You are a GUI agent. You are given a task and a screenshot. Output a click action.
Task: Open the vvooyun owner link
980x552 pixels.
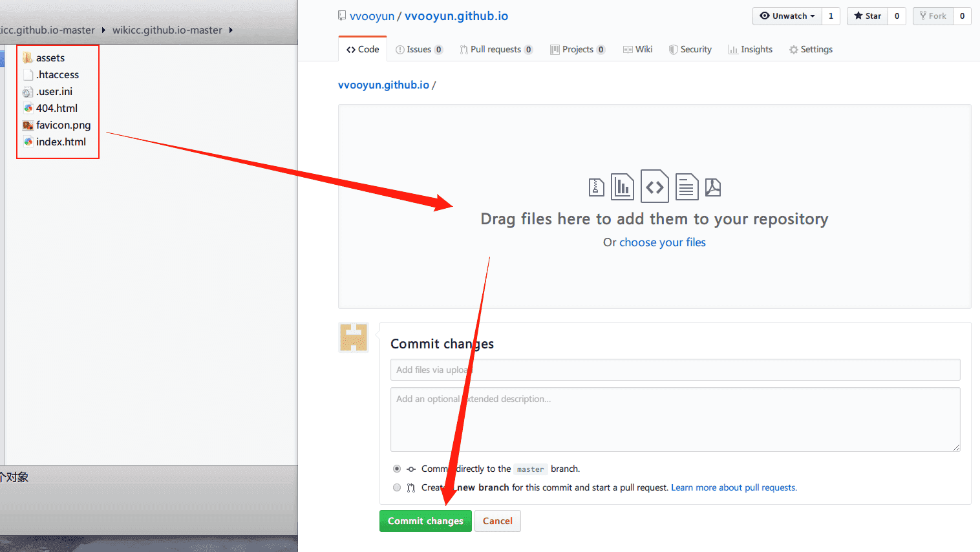(372, 16)
